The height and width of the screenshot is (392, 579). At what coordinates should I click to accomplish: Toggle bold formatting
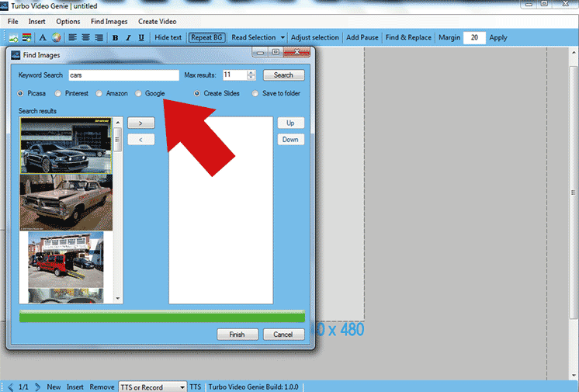pos(115,38)
